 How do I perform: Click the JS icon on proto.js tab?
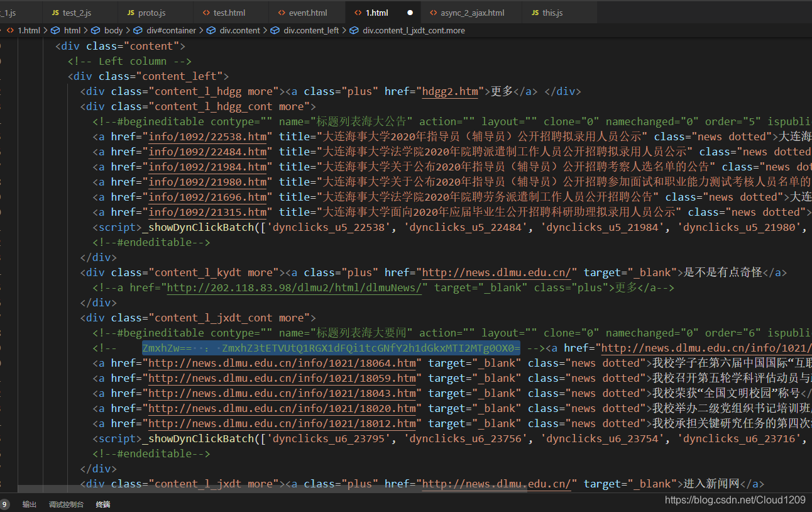click(131, 13)
